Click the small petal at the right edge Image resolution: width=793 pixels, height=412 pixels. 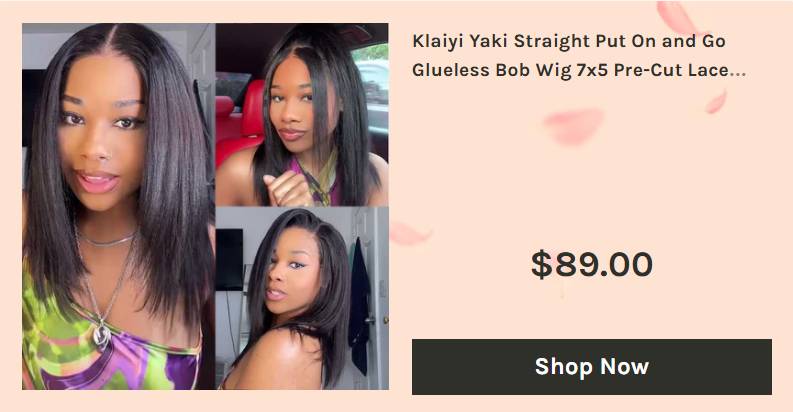pyautogui.click(x=716, y=102)
